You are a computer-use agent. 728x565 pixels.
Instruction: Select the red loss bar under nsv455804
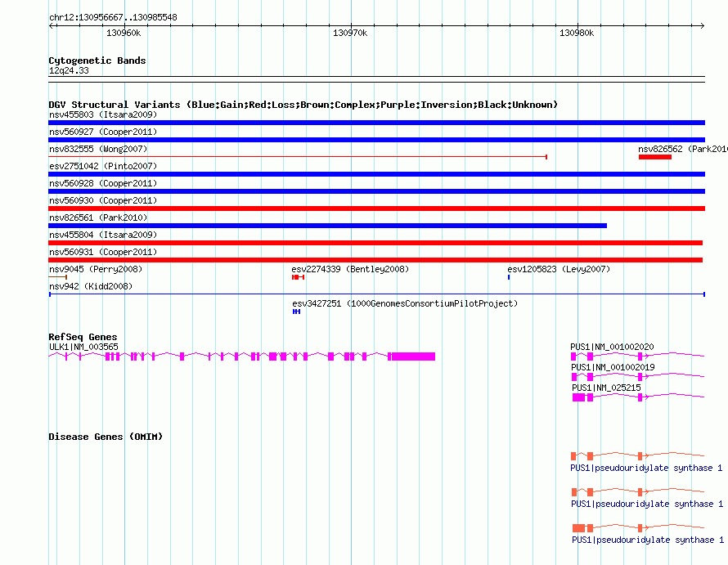pyautogui.click(x=375, y=243)
